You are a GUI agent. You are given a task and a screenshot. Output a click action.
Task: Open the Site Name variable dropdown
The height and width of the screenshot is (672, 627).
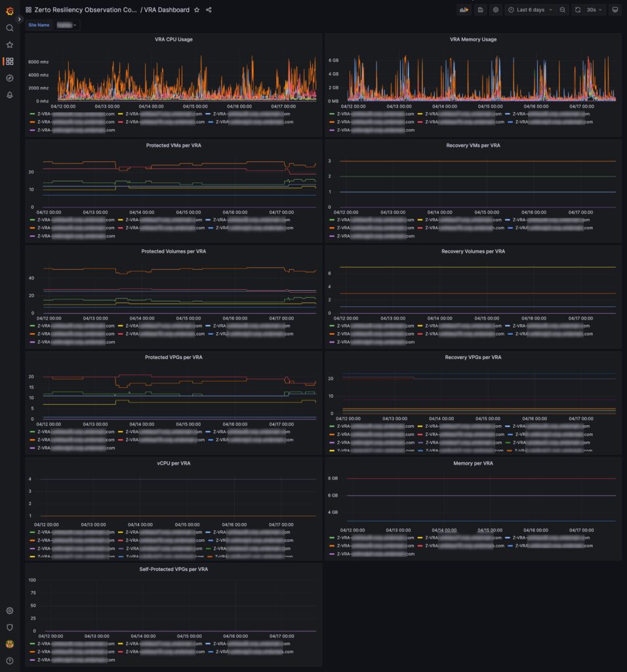67,25
